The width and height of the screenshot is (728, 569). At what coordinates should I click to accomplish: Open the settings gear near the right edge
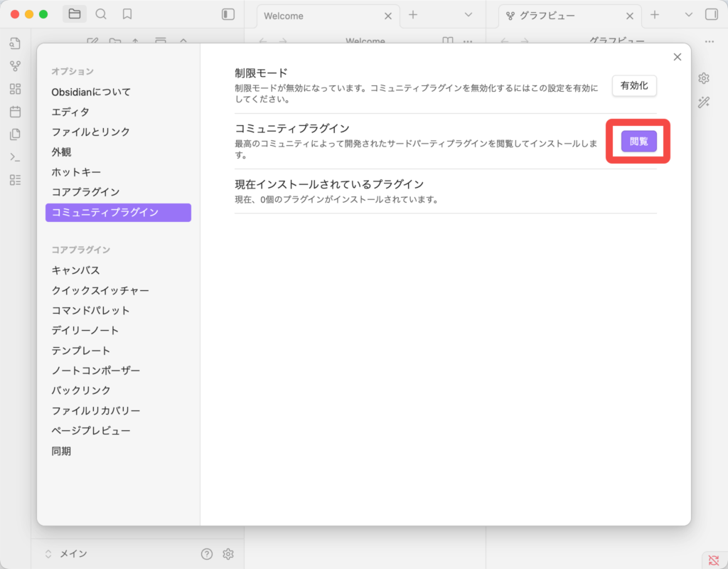[x=704, y=78]
